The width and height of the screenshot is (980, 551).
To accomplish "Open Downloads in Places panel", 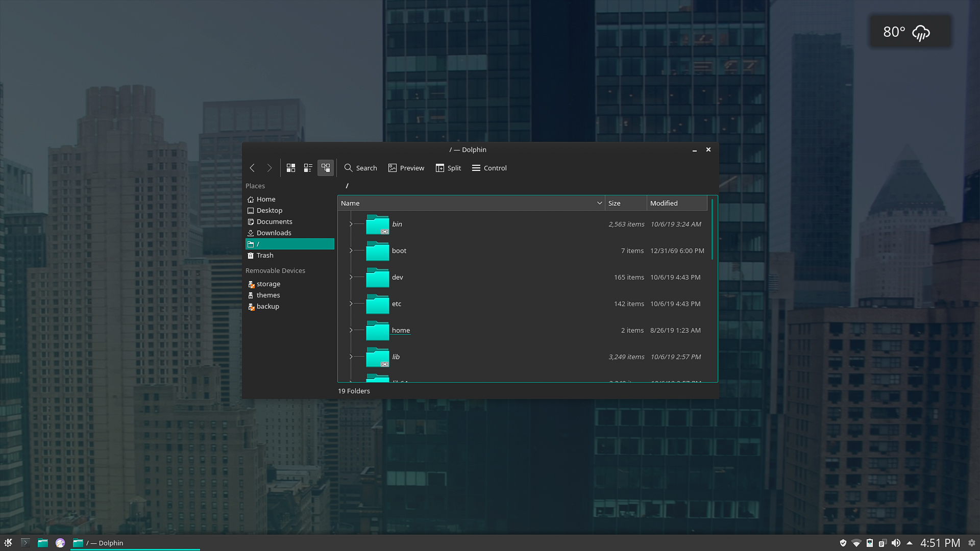I will [x=289, y=233].
